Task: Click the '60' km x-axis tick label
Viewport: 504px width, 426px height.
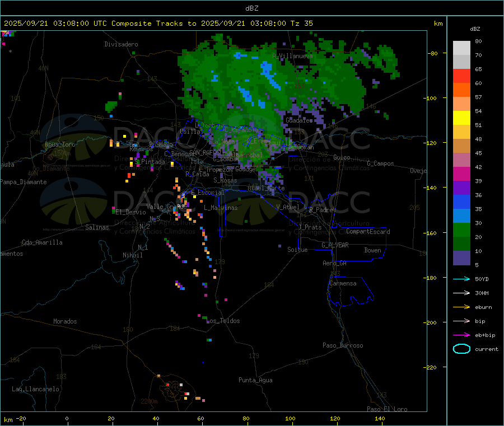Action: 200,418
